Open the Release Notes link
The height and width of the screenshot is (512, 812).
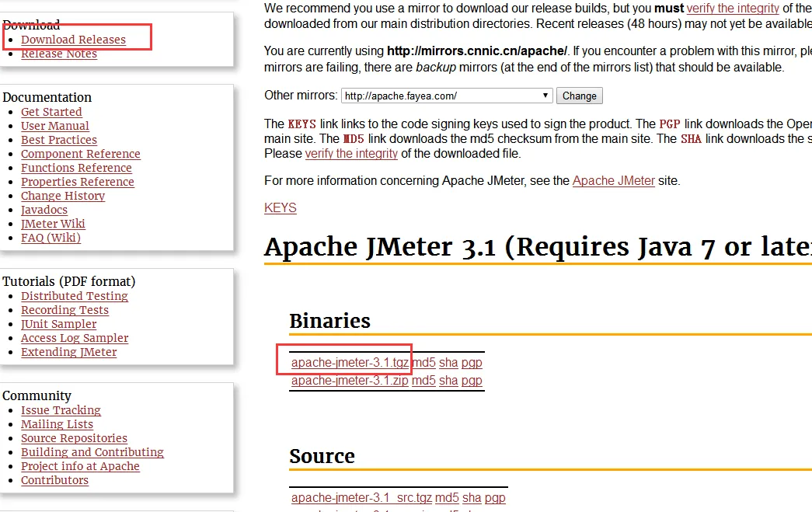(x=59, y=54)
